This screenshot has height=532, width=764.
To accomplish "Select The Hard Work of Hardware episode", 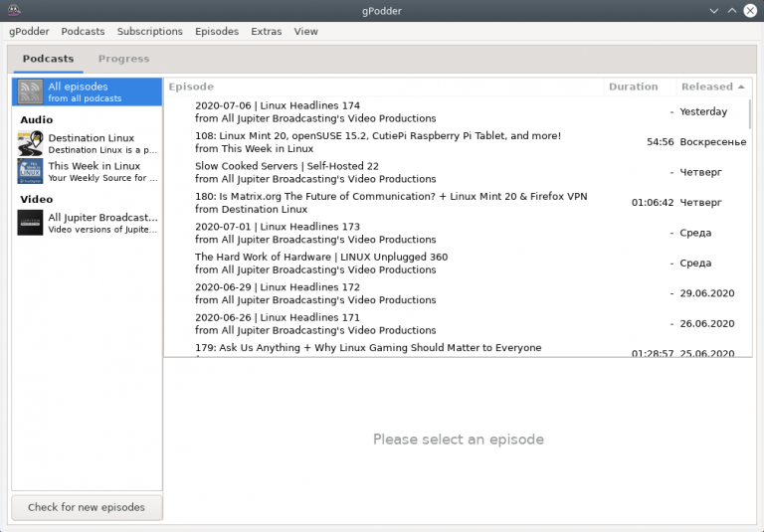I will tap(458, 263).
